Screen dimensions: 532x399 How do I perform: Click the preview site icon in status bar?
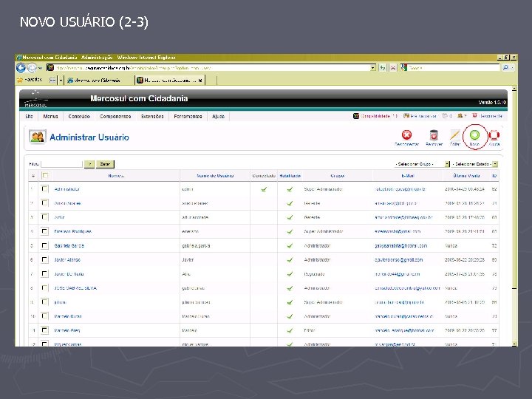click(x=406, y=116)
